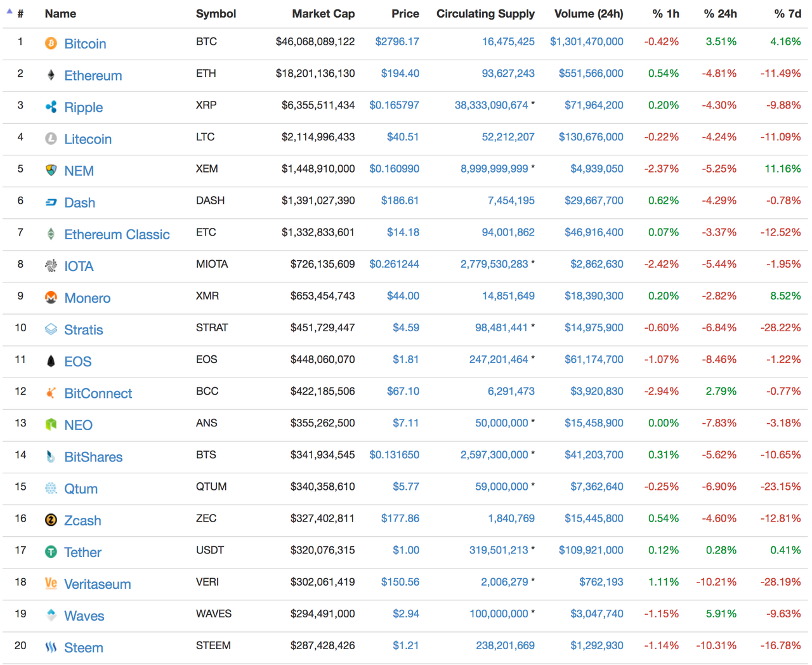Open the Bitcoin name link

tap(85, 44)
